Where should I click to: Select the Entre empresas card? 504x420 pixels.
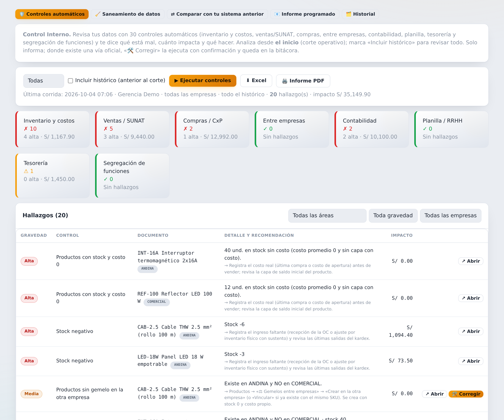tap(292, 129)
